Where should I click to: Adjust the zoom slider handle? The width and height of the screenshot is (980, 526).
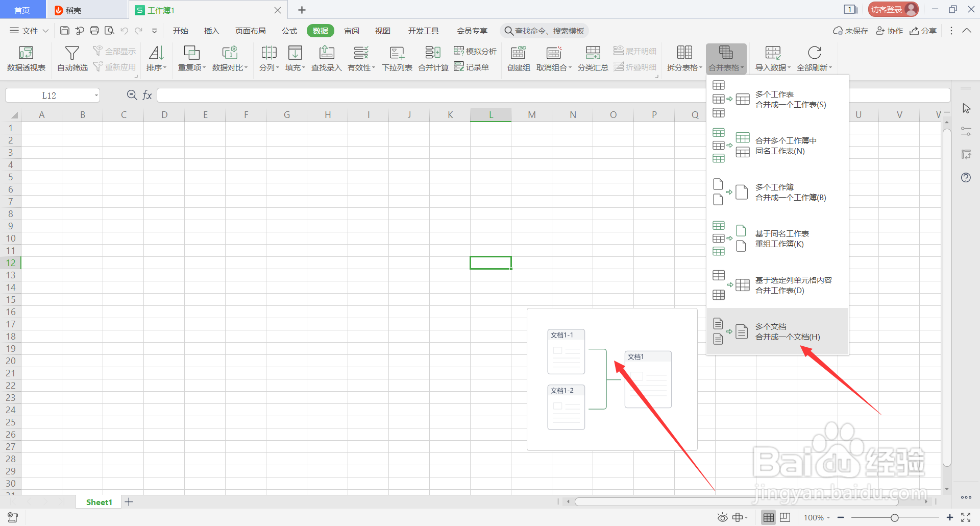click(x=895, y=517)
